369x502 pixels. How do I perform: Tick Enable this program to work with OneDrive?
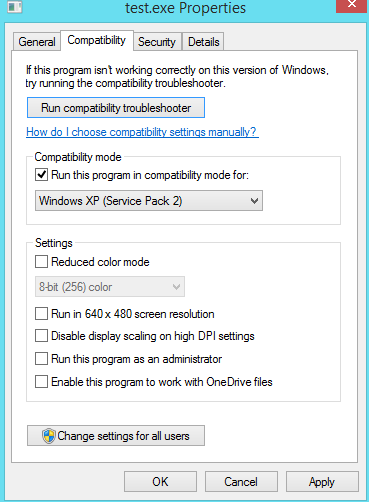(x=41, y=382)
